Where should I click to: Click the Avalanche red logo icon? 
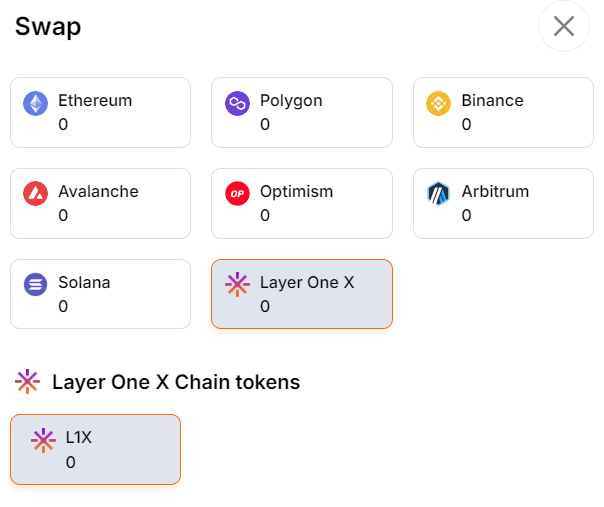36,194
